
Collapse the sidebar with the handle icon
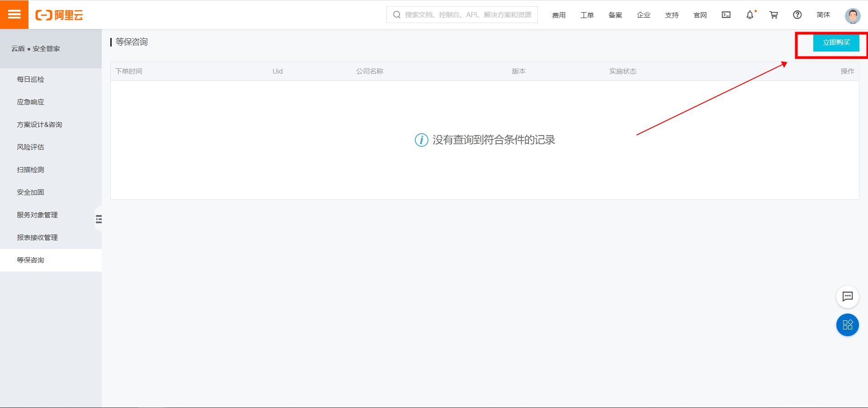99,219
